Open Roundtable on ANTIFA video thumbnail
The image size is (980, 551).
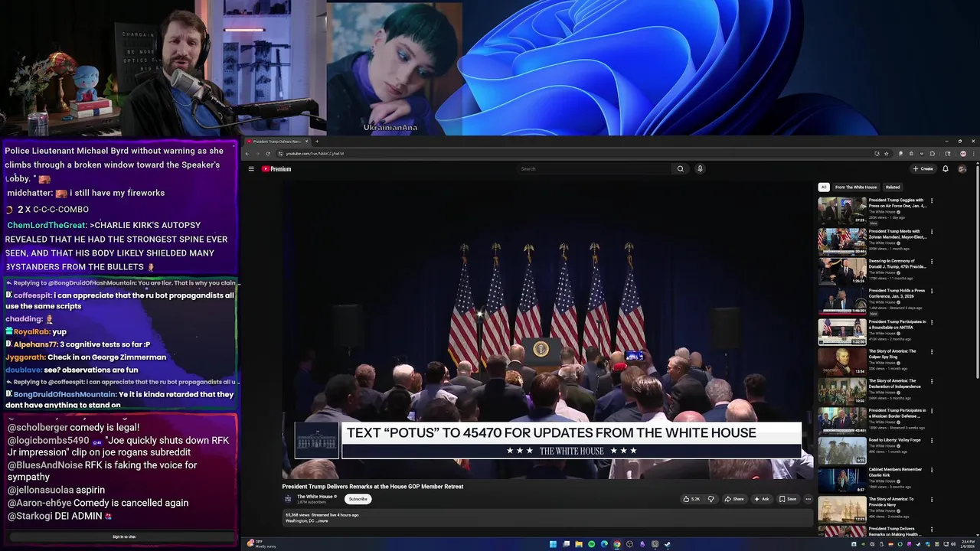[x=842, y=331]
